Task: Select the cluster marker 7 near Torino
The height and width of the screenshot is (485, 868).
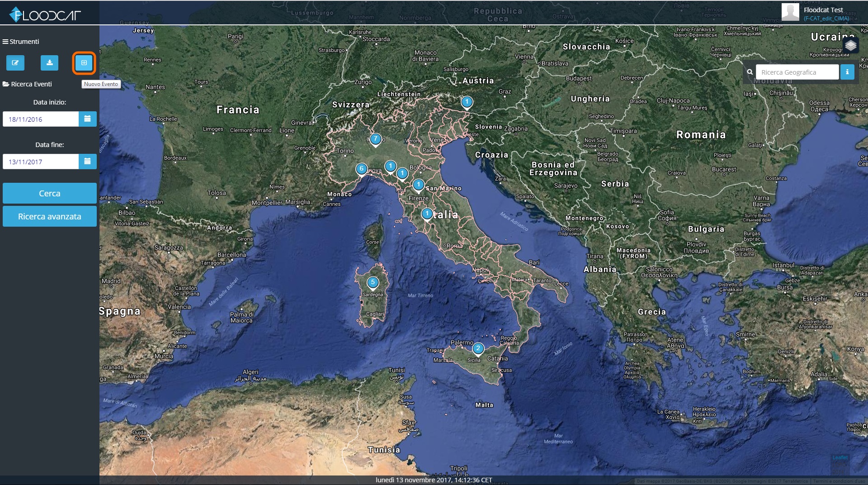Action: tap(375, 139)
